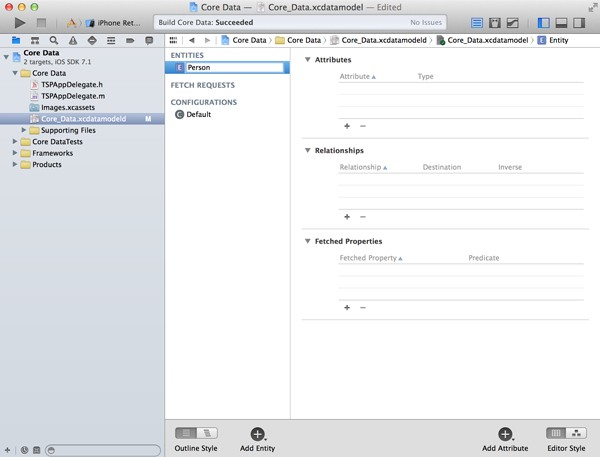Open the Issue navigator

pos(73,40)
